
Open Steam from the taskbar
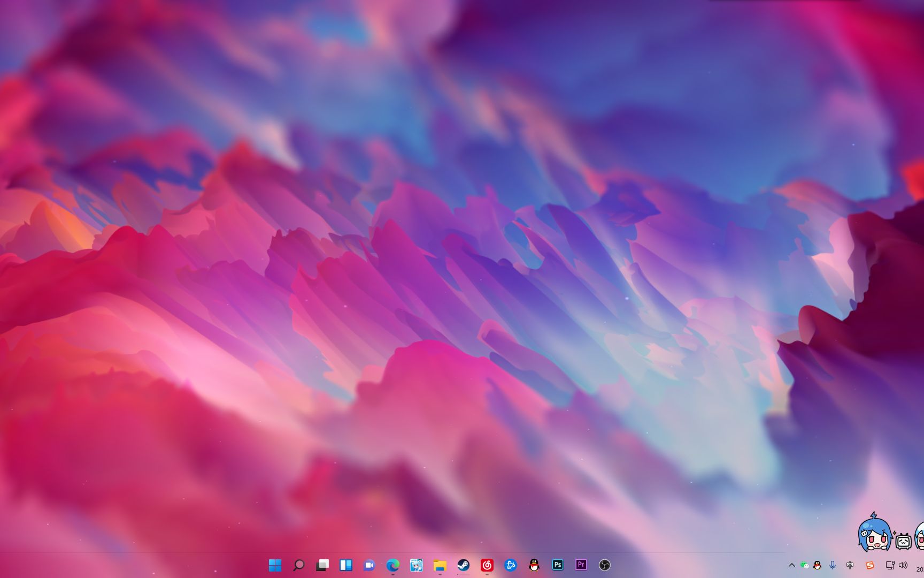[x=463, y=565]
